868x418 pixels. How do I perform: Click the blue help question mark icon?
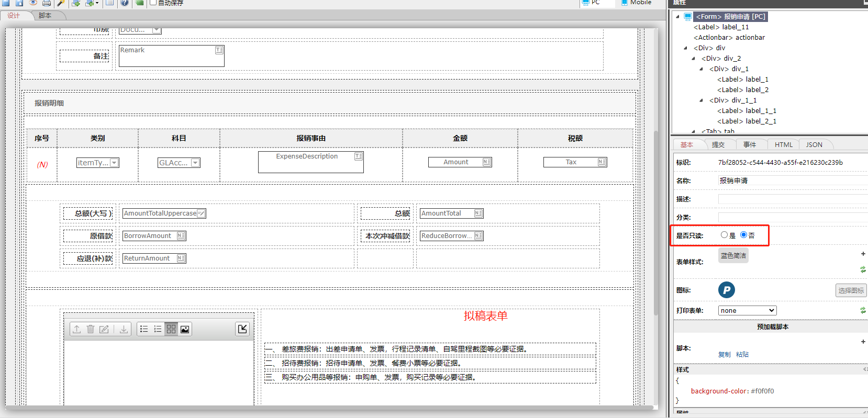pos(125,3)
